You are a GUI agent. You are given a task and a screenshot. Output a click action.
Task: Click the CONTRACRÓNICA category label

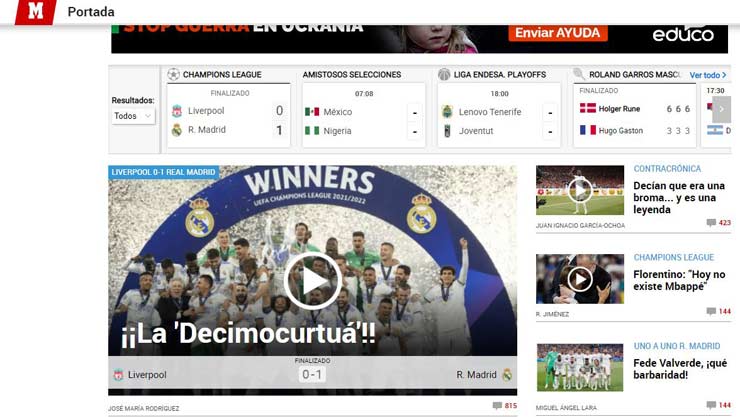[667, 168]
